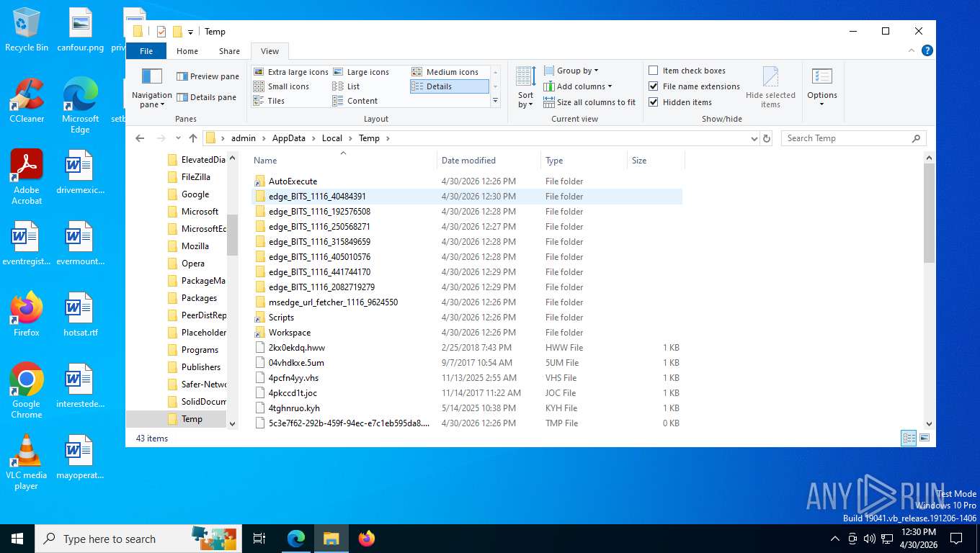Sort by the Type column header
This screenshot has width=980, height=553.
[x=584, y=161]
